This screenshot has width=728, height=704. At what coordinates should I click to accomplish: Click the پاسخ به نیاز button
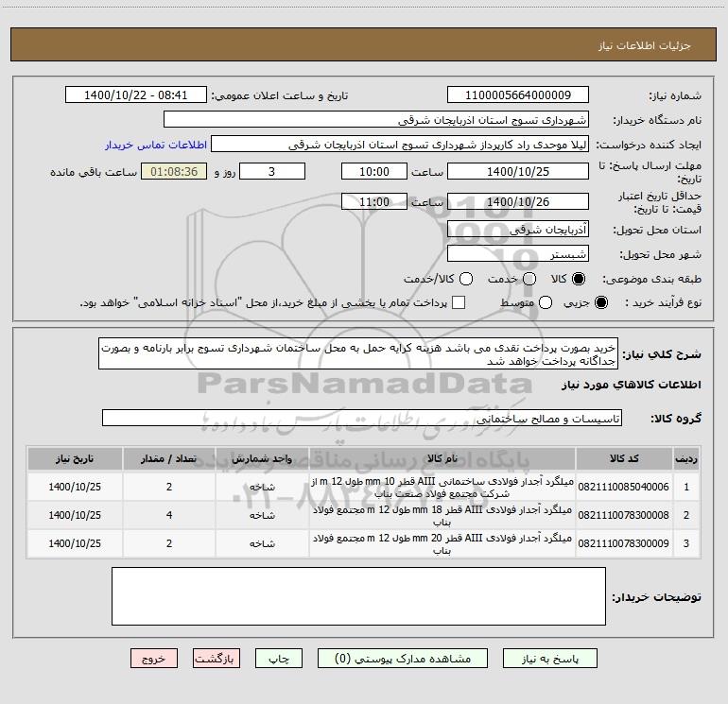(x=550, y=659)
